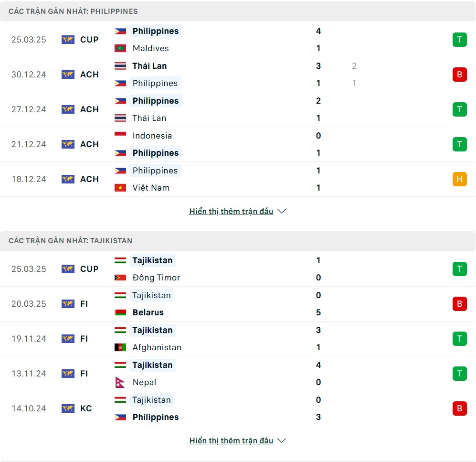
Task: Open 'Hiển thị thêm trận đấu' under Tajikistan
Action: 231,441
